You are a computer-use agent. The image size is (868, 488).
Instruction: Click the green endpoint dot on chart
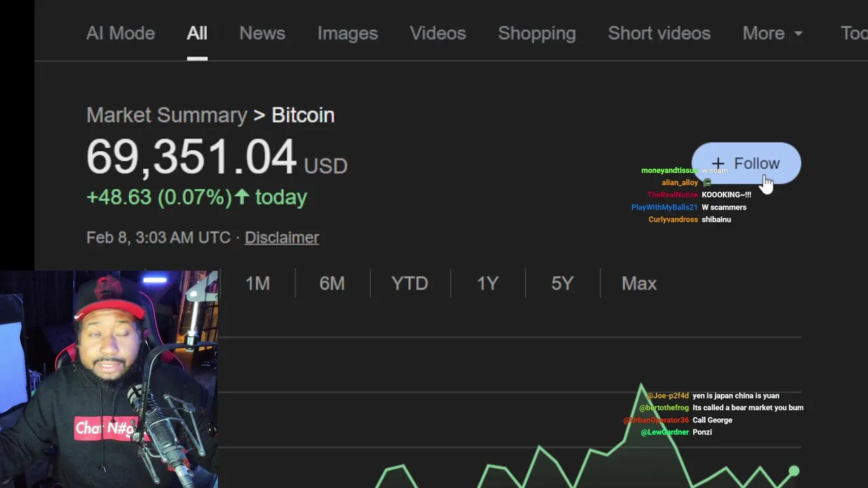tap(794, 471)
